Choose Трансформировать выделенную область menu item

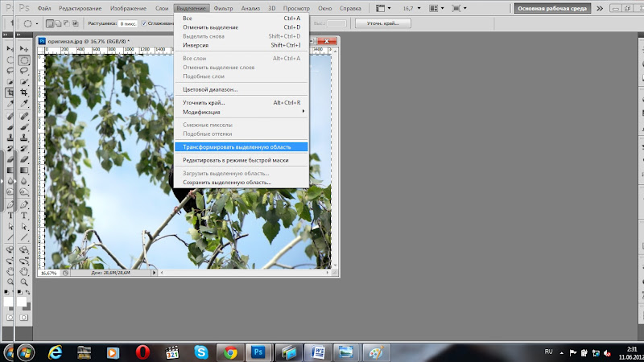coord(242,147)
